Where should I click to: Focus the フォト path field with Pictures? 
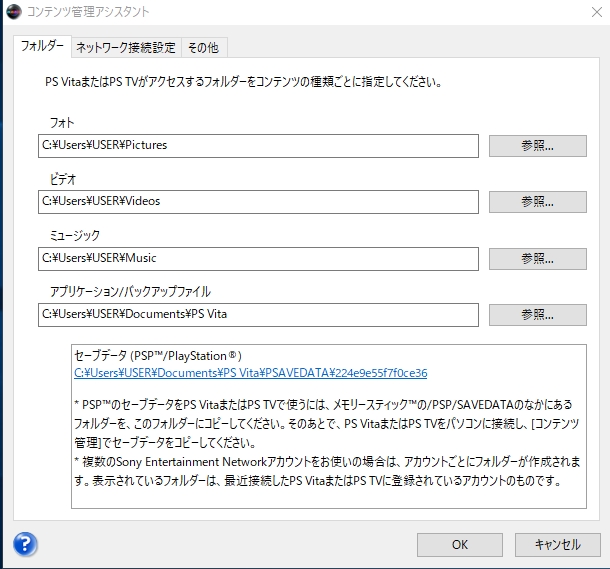[258, 146]
